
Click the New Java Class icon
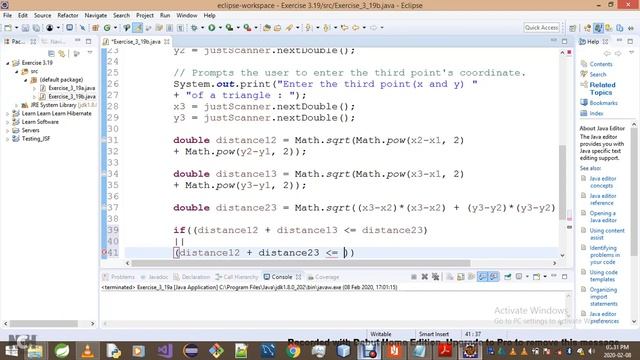click(107, 28)
